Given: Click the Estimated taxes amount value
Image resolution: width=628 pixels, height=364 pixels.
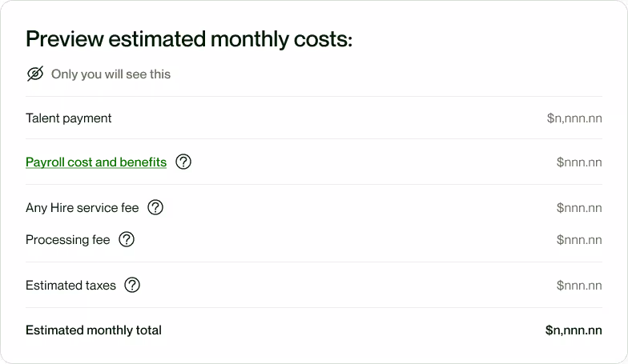Looking at the screenshot, I should (x=579, y=286).
